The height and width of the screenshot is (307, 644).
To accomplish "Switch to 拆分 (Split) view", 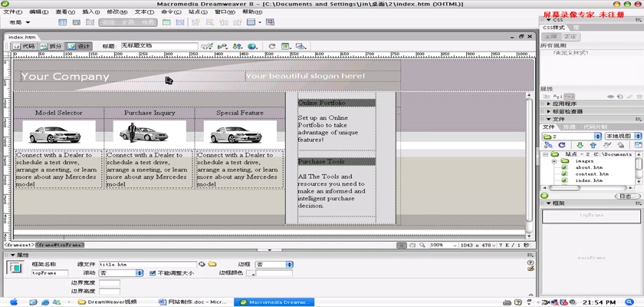I will point(51,47).
